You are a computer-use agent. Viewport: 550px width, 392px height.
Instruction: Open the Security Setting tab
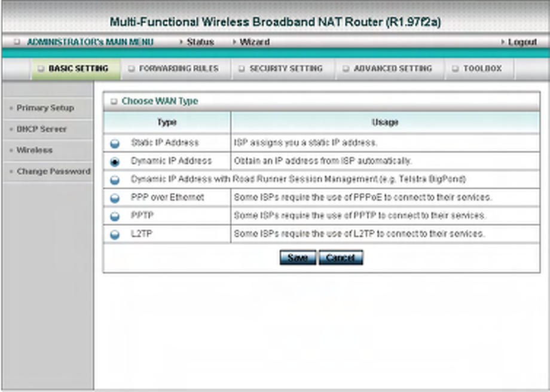tap(283, 69)
